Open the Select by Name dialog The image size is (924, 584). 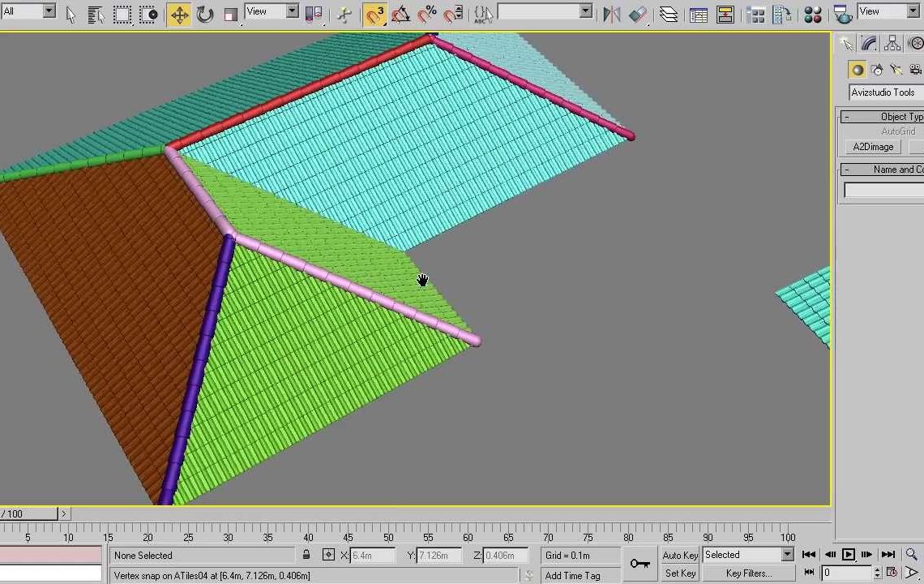(x=95, y=14)
